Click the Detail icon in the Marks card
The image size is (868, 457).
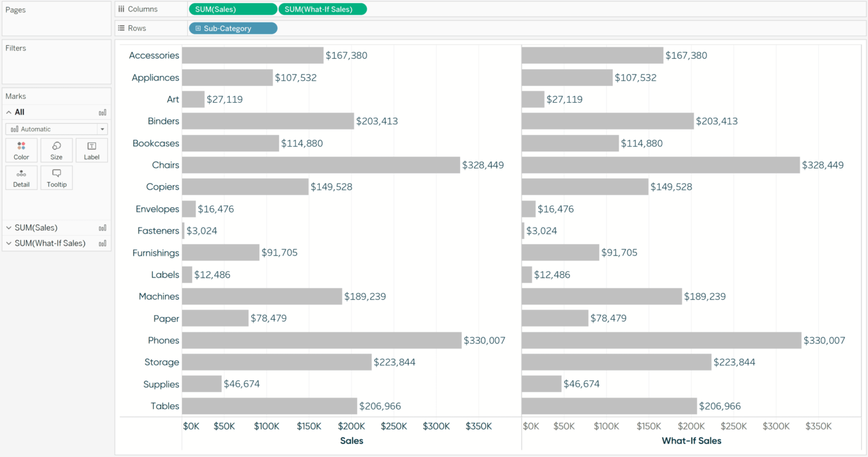[21, 177]
